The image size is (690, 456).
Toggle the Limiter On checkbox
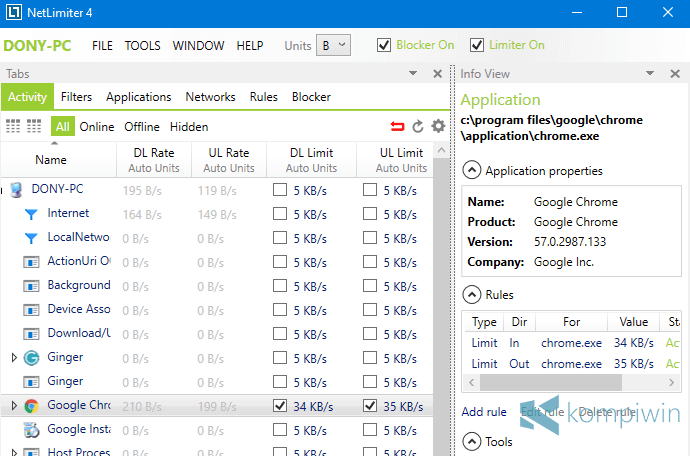point(477,45)
